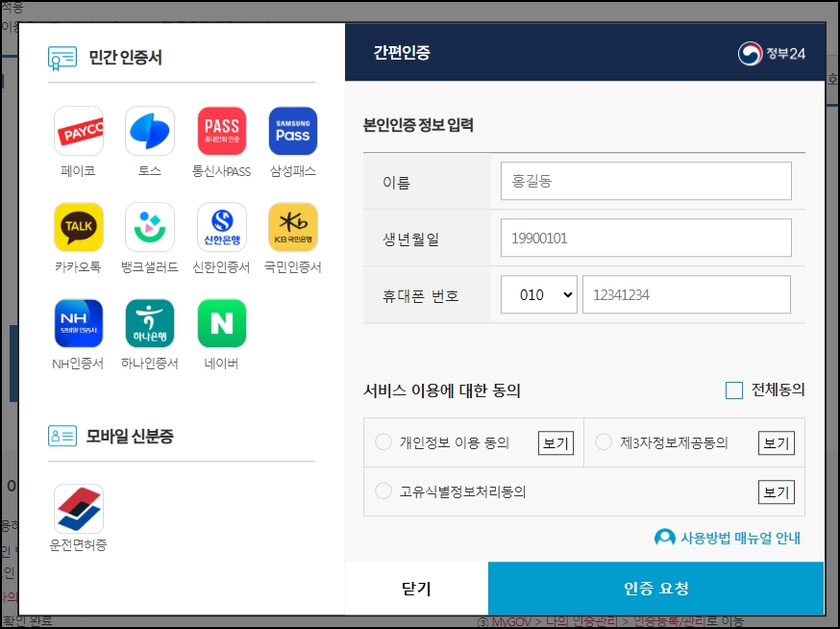Click the 전체동의 label text
This screenshot has height=629, width=840.
(x=778, y=390)
